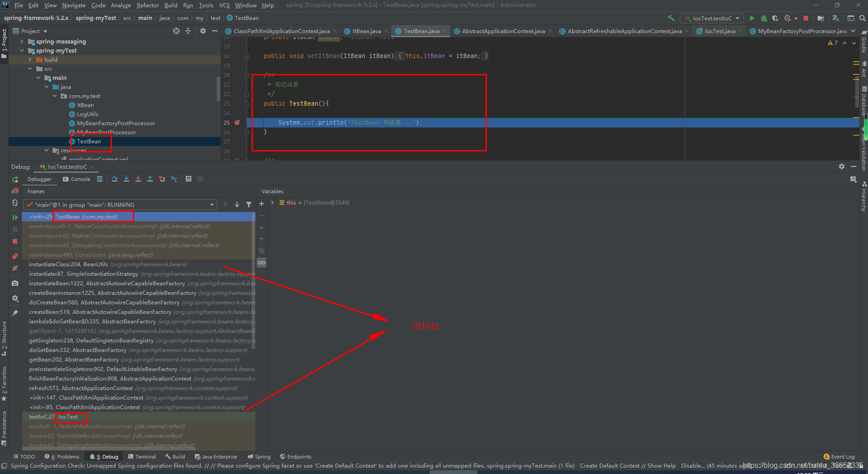Pin the debug tab with pin icon
Viewport: 868px width, 474px height.
15,313
